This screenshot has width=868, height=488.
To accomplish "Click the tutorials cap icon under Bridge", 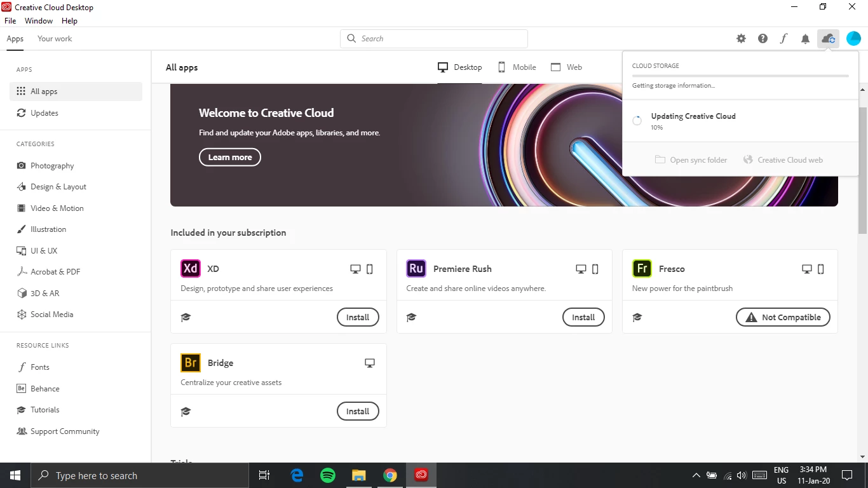I will [x=186, y=411].
